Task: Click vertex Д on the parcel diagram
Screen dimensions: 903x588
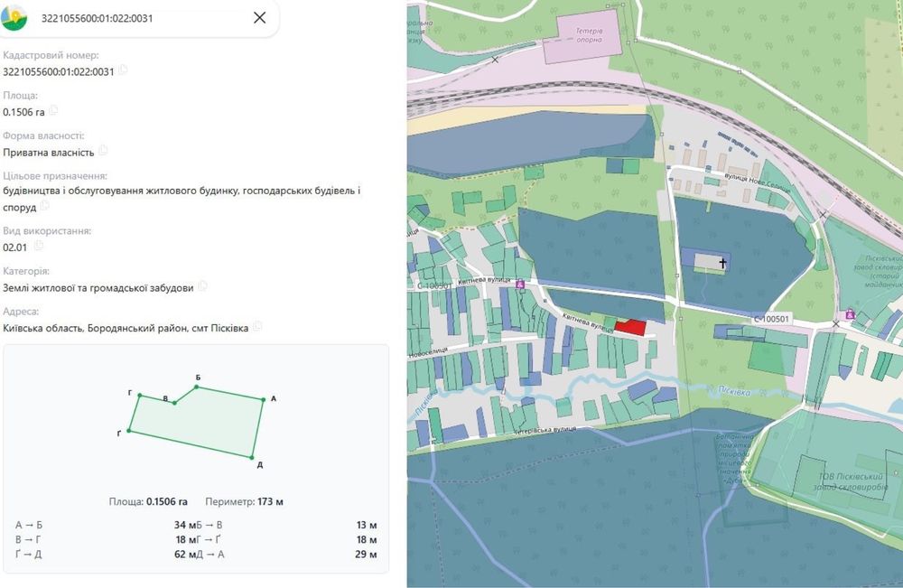Action: coord(252,457)
